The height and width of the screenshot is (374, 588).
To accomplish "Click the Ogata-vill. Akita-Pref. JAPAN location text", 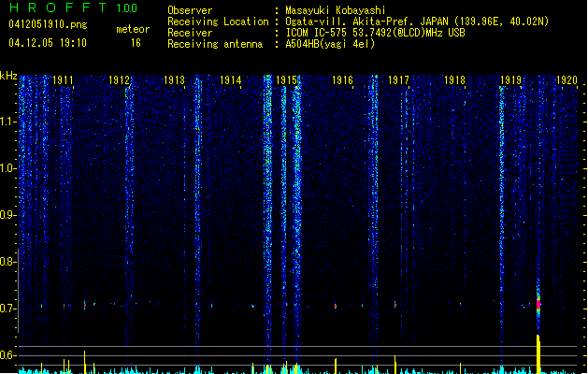I will pos(417,22).
